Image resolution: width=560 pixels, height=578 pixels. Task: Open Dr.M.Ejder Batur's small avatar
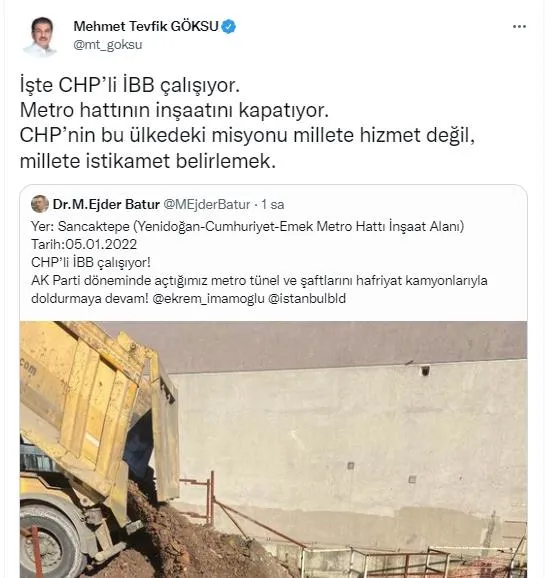(40, 204)
